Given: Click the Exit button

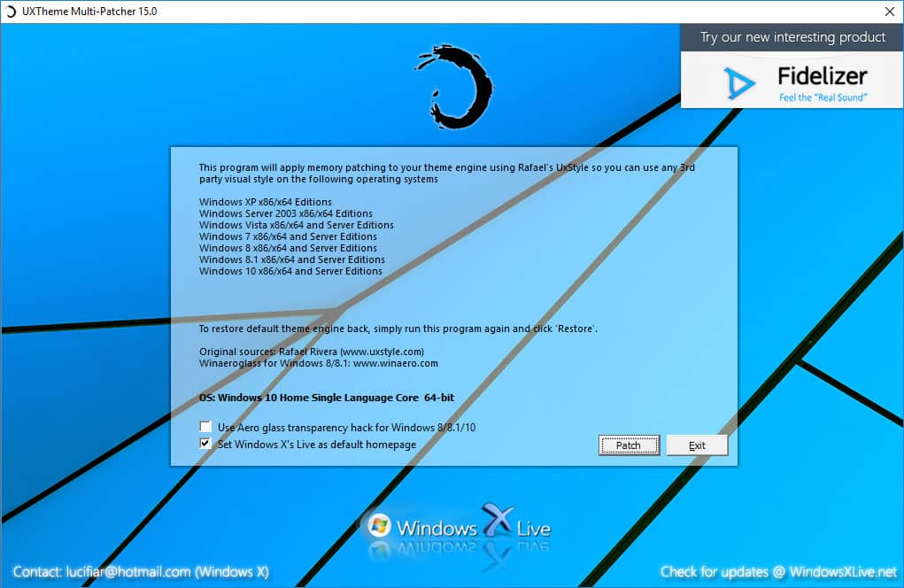Looking at the screenshot, I should click(697, 445).
